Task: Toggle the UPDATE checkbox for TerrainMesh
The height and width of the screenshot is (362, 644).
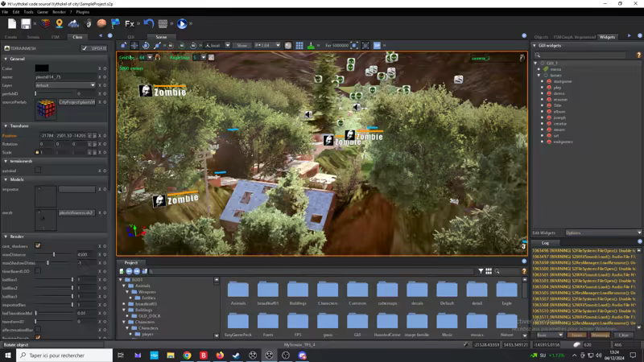Action: 86,48
